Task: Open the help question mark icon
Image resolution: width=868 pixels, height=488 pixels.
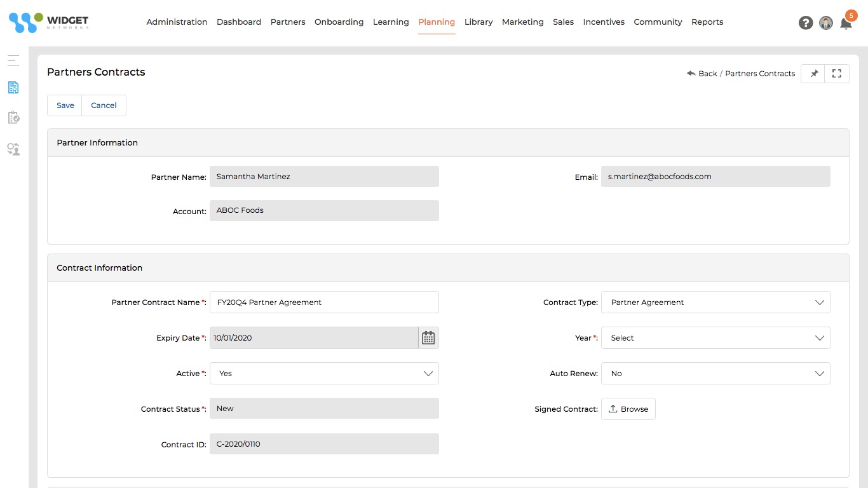Action: tap(806, 23)
